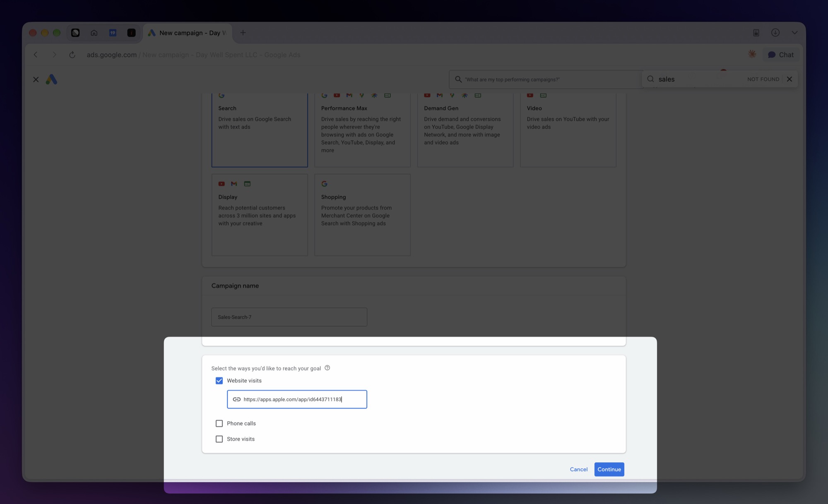Click the magnifier icon in find bar
This screenshot has width=828, height=504.
click(650, 79)
